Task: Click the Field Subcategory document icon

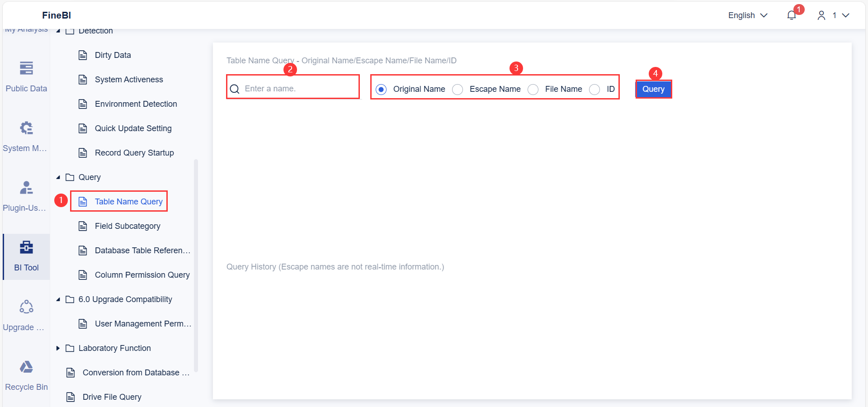Action: pyautogui.click(x=83, y=226)
